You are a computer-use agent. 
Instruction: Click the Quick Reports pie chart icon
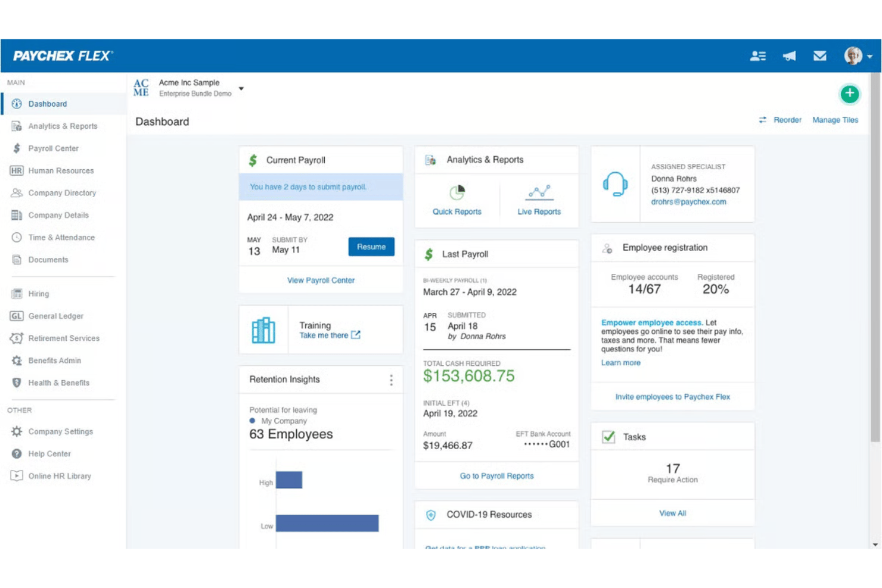(457, 192)
